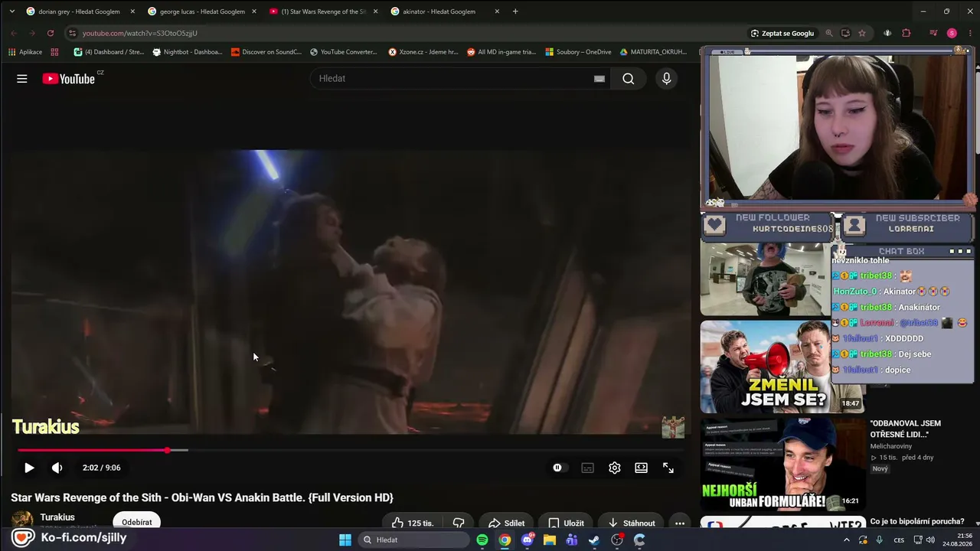Image resolution: width=980 pixels, height=551 pixels.
Task: Play the paused video
Action: click(x=29, y=468)
